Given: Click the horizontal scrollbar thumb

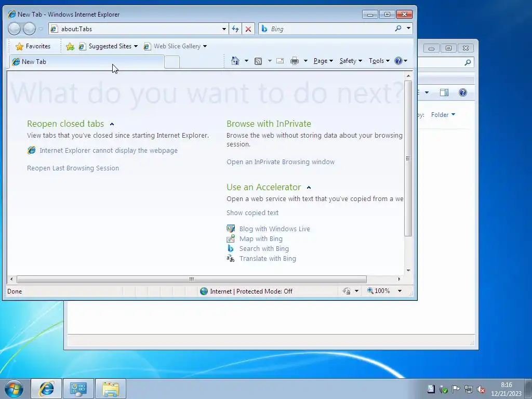Looking at the screenshot, I should click(x=192, y=279).
